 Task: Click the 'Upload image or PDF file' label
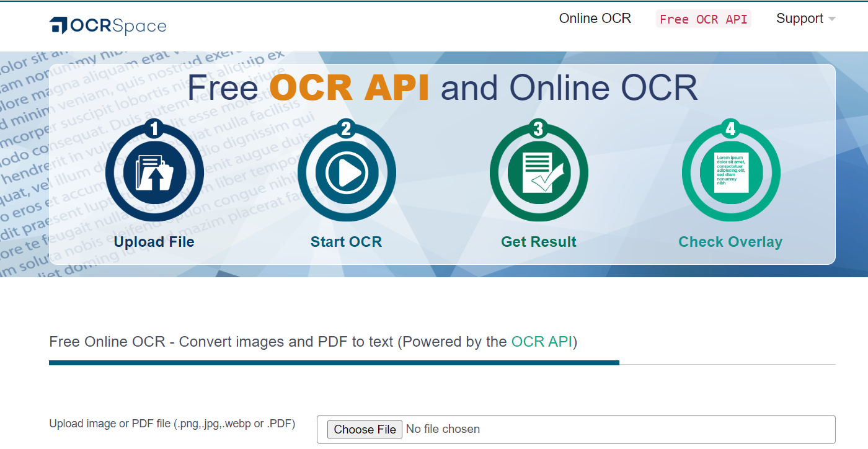click(172, 424)
